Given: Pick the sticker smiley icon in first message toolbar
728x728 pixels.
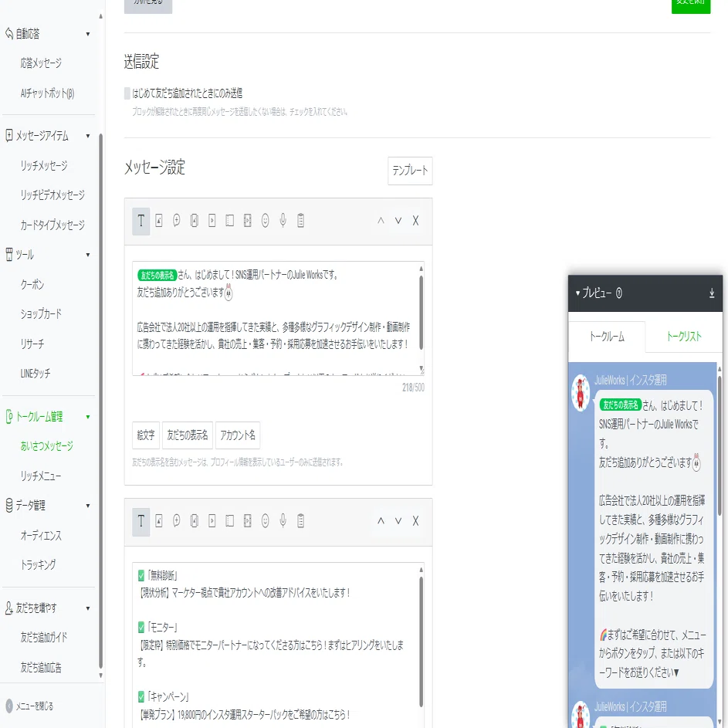Looking at the screenshot, I should coord(265,221).
